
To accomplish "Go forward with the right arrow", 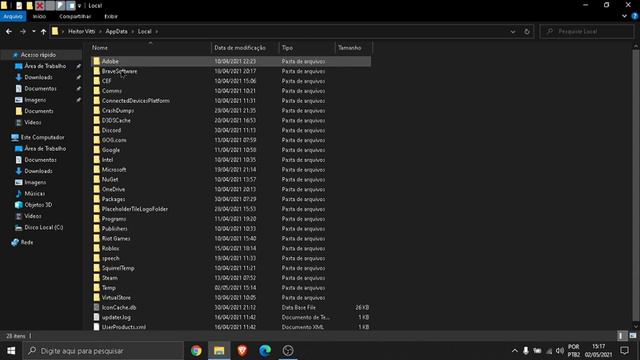I will click(23, 31).
